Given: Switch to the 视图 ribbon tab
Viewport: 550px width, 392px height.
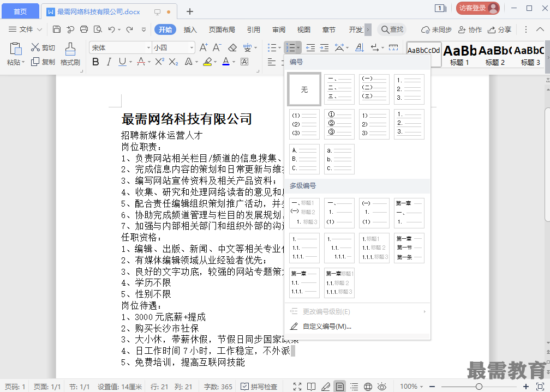Looking at the screenshot, I should (x=304, y=30).
